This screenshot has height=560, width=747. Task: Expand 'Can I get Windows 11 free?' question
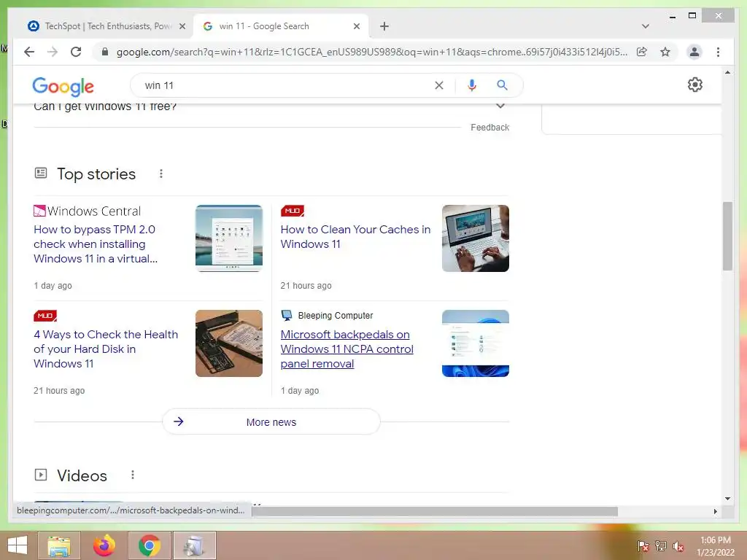pos(271,106)
